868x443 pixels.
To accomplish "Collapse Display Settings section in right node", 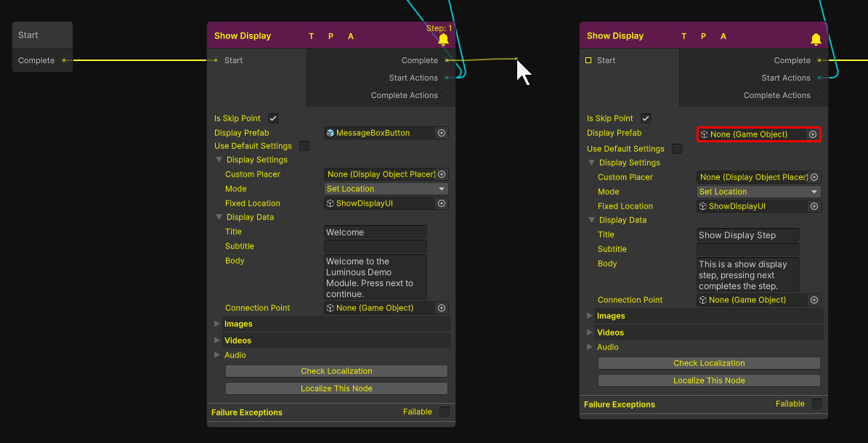I will [x=592, y=163].
